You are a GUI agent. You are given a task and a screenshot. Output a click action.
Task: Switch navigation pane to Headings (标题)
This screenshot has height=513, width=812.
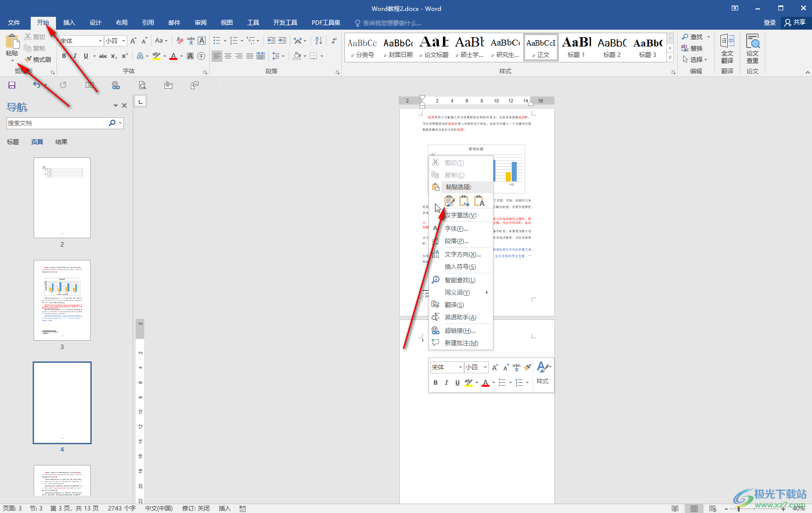coord(13,142)
